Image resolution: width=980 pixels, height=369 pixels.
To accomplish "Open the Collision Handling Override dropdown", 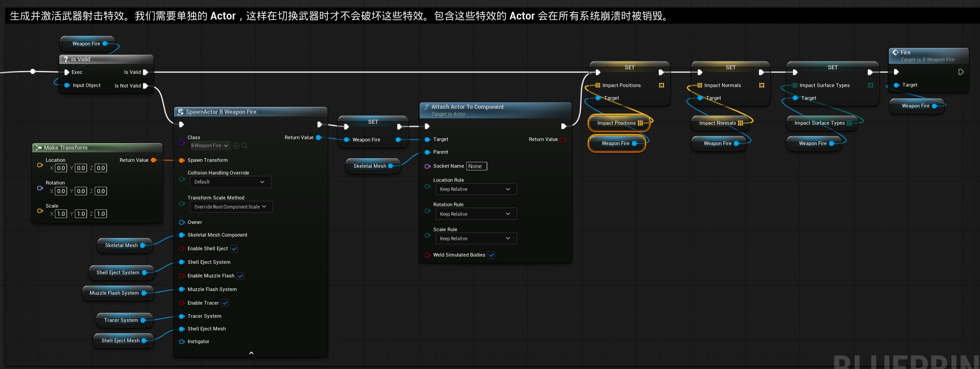I will pyautogui.click(x=229, y=182).
